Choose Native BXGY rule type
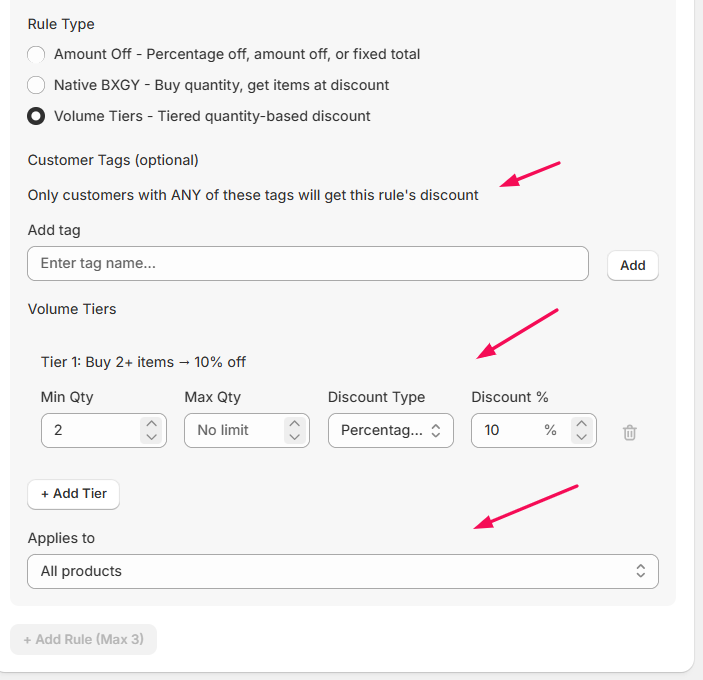 click(36, 85)
